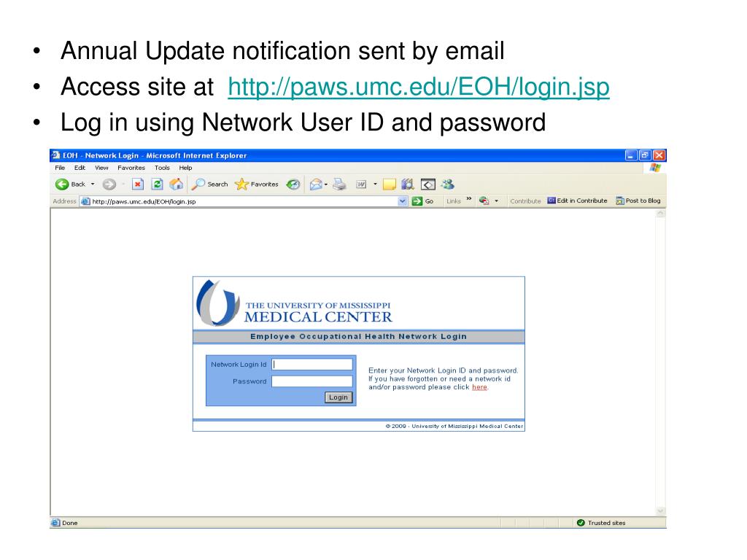Open the Back history dropdown arrow

point(93,184)
